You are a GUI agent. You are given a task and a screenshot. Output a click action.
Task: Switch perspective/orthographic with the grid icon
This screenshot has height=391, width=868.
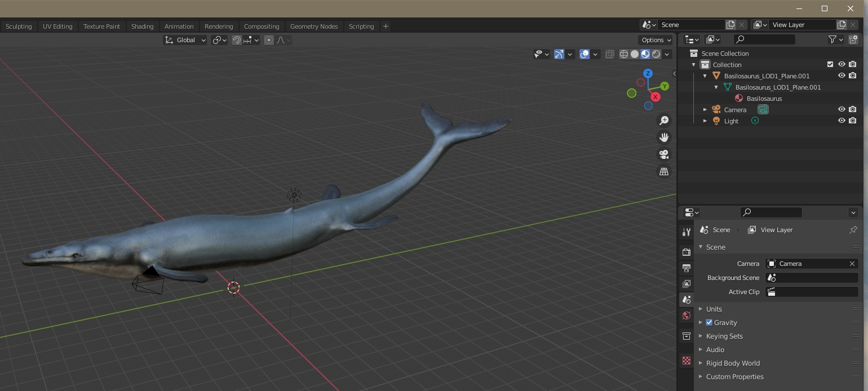pos(664,171)
